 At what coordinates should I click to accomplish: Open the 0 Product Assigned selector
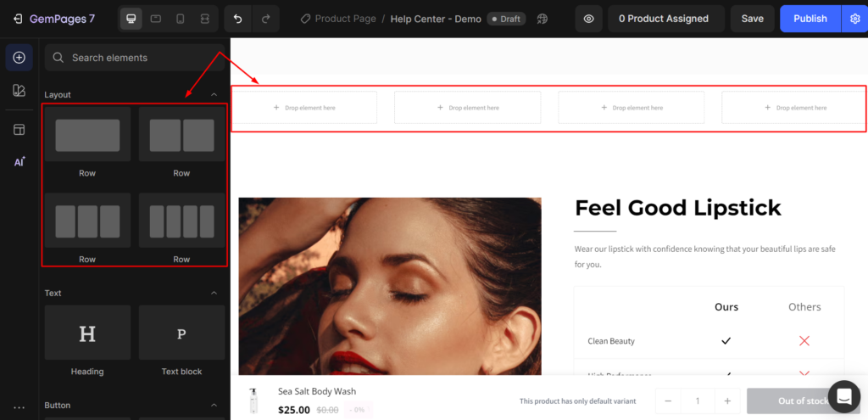pyautogui.click(x=664, y=19)
